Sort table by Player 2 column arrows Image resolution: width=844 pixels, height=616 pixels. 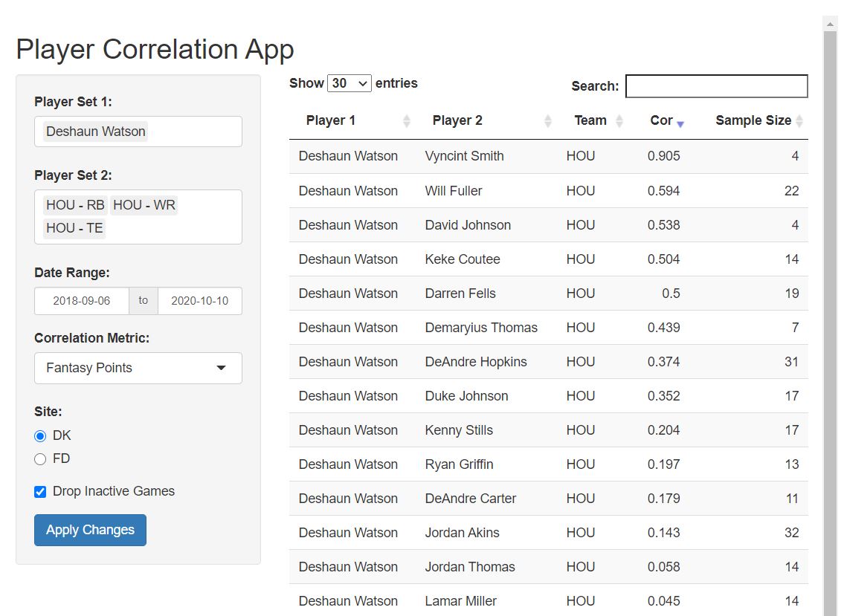pos(547,121)
